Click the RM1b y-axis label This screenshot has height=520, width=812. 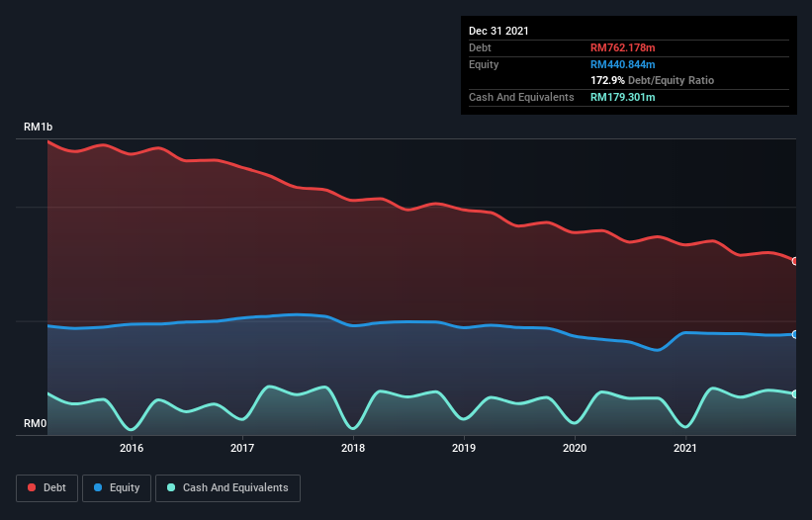38,127
